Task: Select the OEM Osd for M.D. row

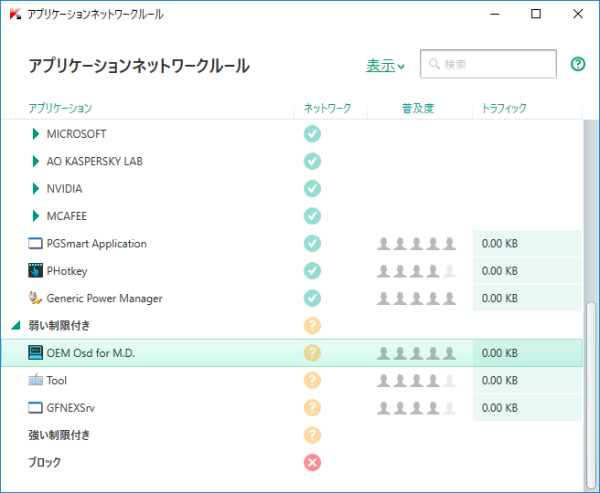Action: [x=292, y=353]
